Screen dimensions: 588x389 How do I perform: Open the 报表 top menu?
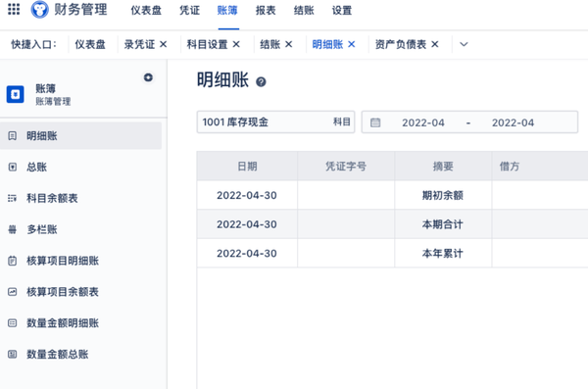(266, 10)
